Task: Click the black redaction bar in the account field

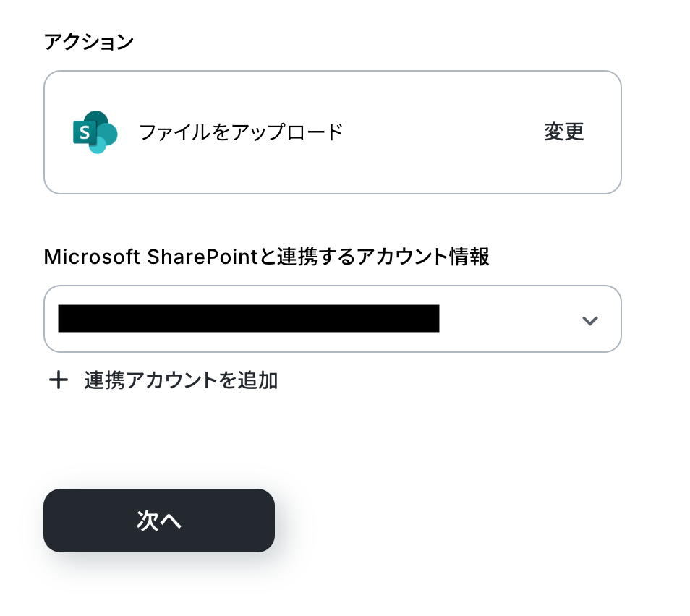Action: (248, 319)
